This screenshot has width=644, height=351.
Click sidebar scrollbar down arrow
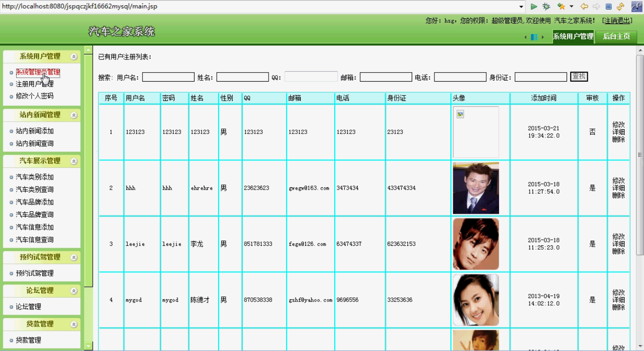click(x=88, y=346)
